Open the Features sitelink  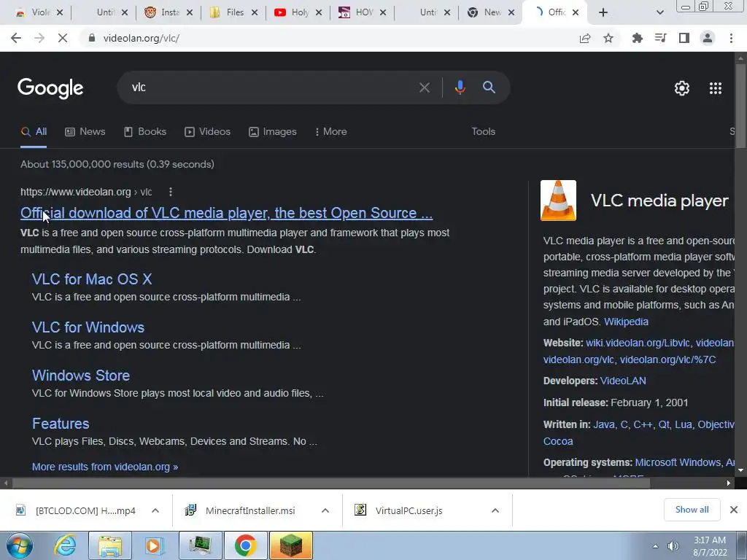click(x=61, y=424)
